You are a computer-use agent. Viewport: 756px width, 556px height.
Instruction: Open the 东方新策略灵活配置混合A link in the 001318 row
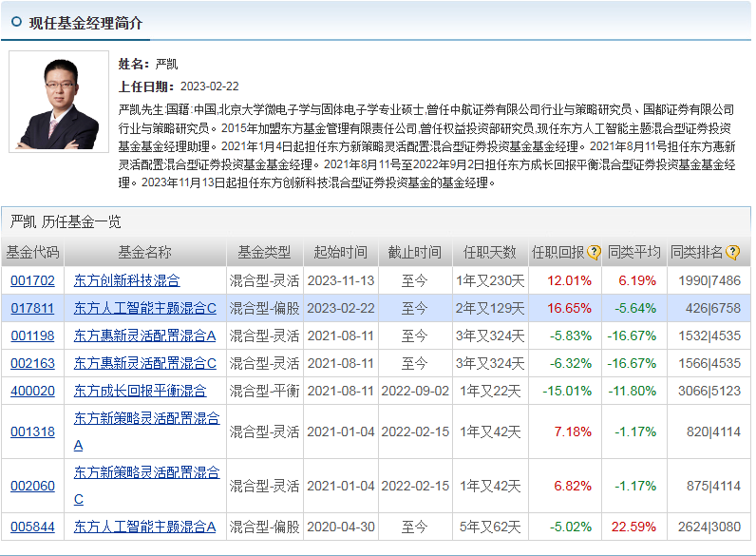coord(146,431)
